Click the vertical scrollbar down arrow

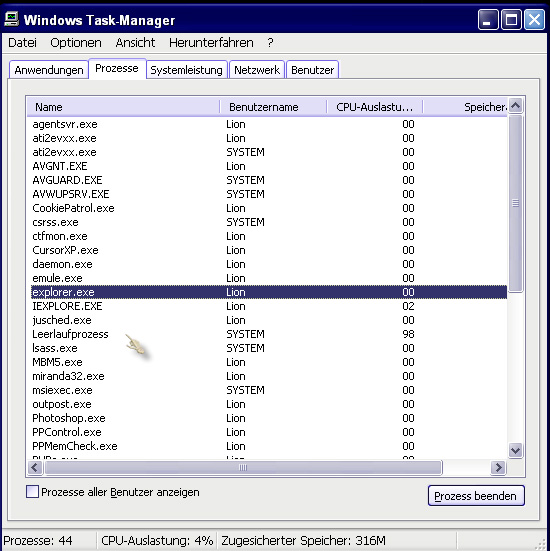516,450
